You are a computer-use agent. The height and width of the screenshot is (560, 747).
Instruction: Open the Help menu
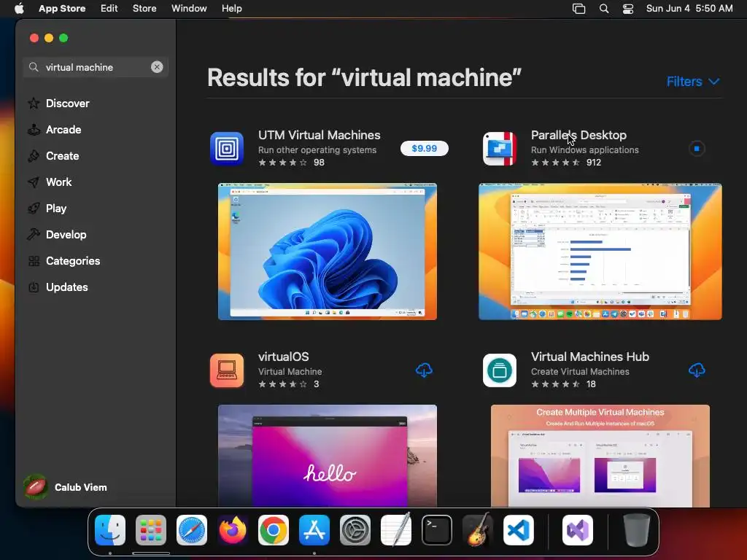[x=231, y=9]
